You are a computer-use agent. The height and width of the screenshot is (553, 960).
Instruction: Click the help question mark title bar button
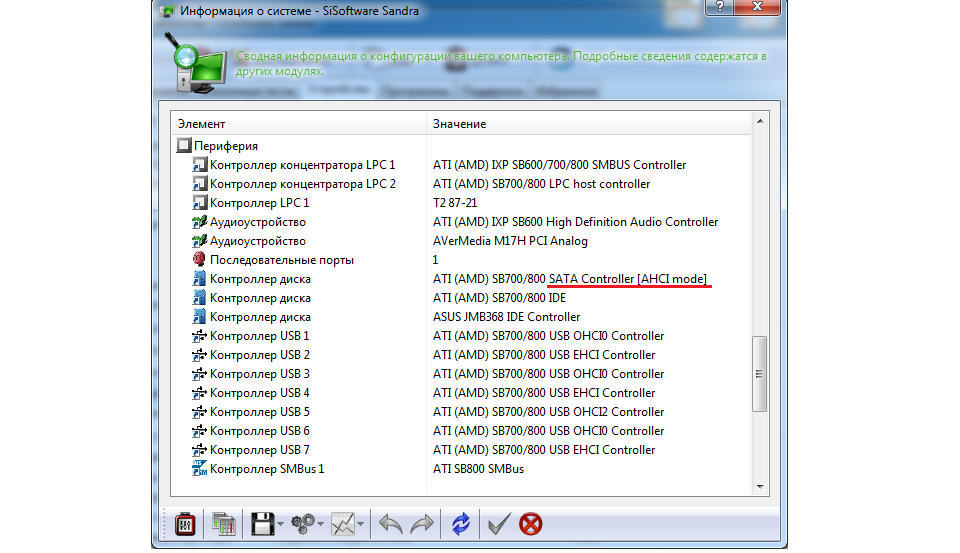click(719, 7)
